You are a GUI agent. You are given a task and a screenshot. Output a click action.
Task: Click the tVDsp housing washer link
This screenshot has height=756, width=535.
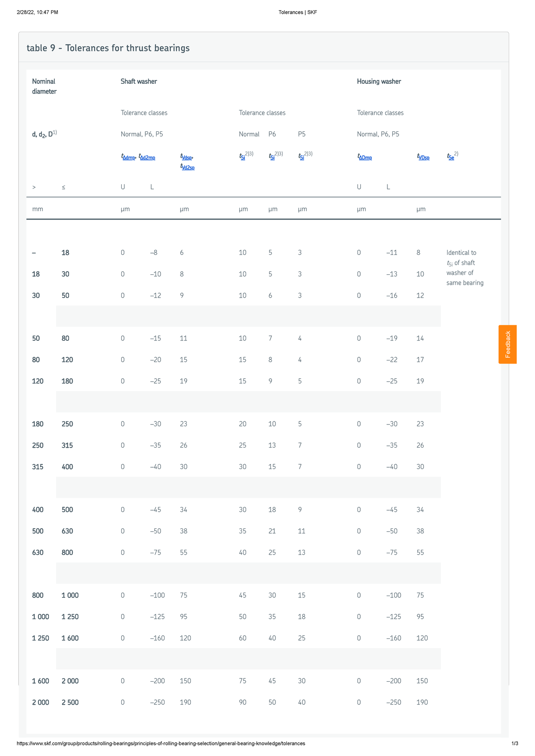click(x=423, y=157)
